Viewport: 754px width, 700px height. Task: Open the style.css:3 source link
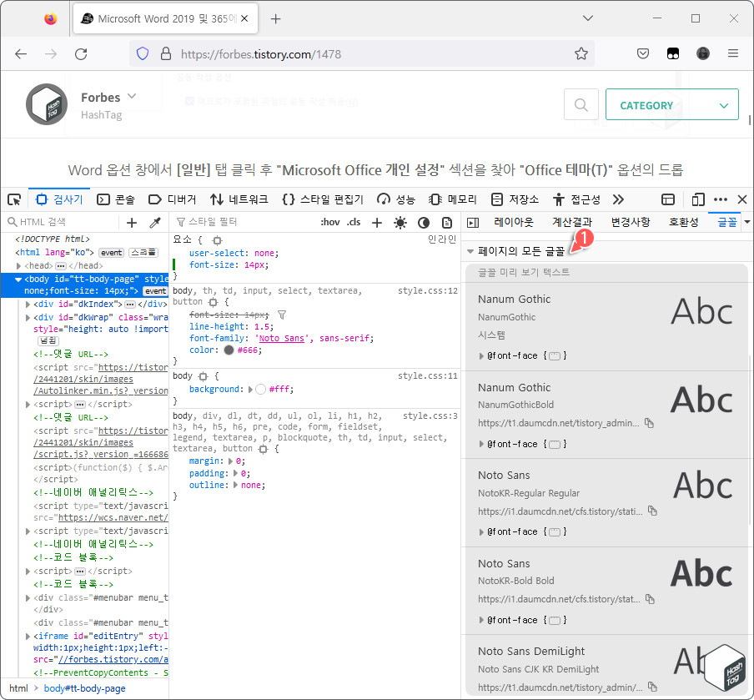coord(430,415)
